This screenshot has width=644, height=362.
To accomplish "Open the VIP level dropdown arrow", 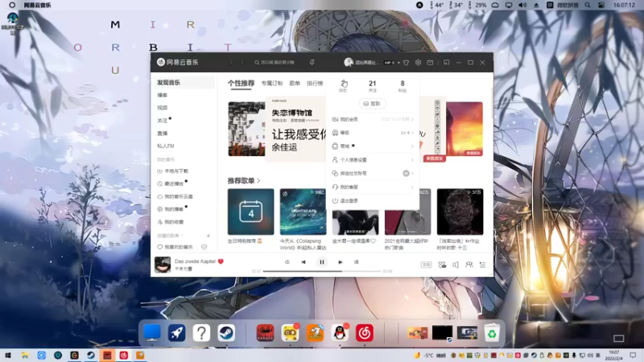I will (x=398, y=63).
